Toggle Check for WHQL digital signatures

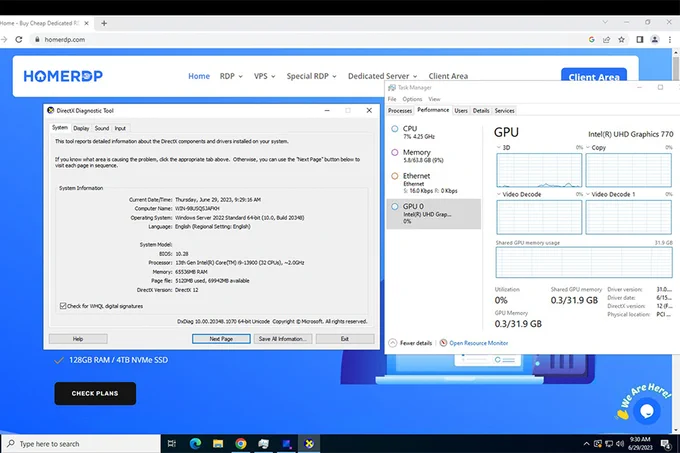[x=63, y=306]
